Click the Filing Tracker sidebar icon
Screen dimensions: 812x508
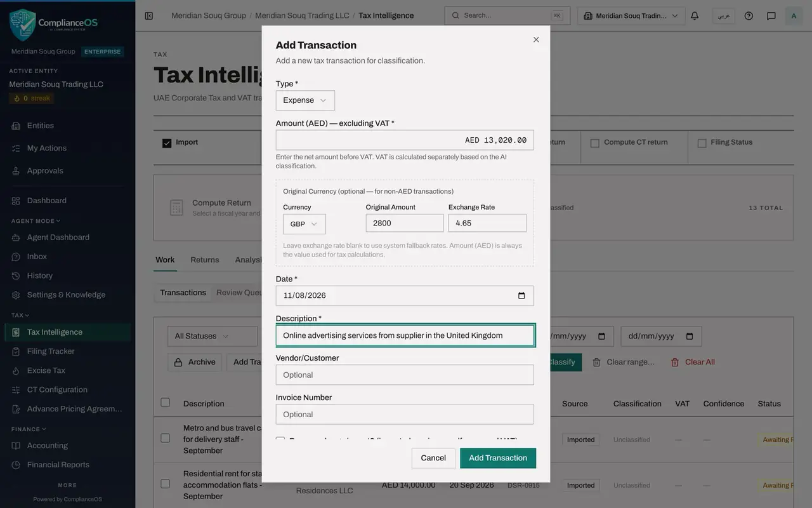16,351
